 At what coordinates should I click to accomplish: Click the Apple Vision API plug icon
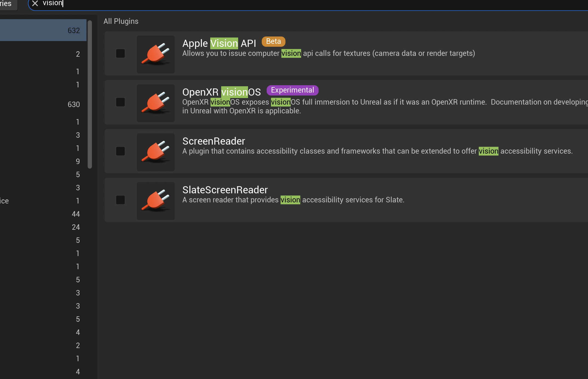156,54
